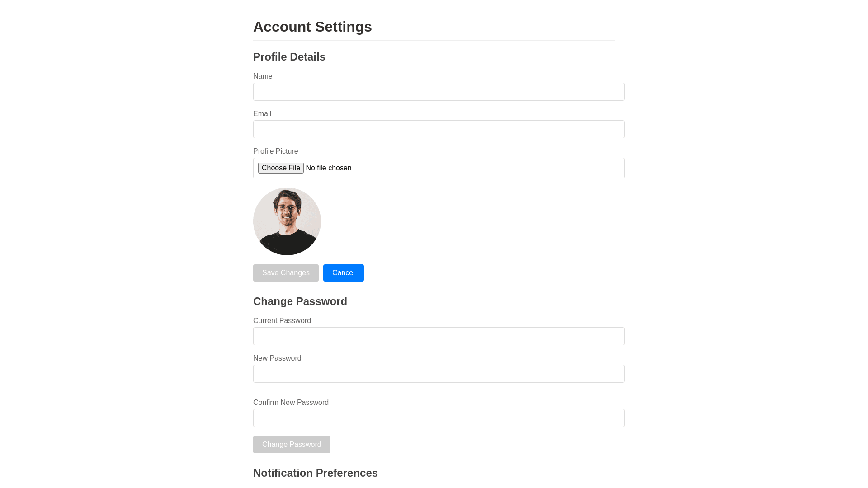Click the "No file chosen" text
Viewport: 868px width, 488px height.
point(329,168)
